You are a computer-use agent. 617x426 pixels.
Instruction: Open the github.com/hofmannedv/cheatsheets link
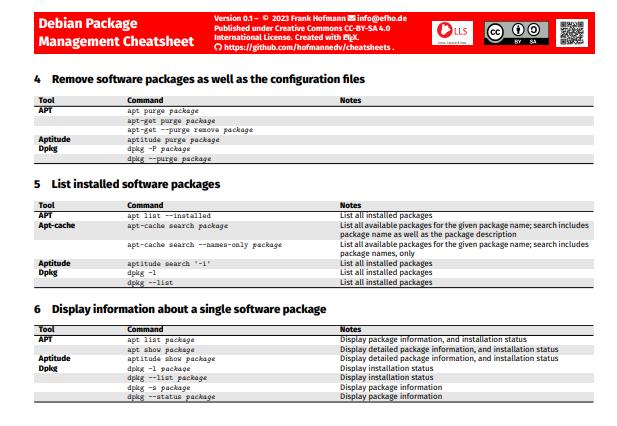click(307, 48)
